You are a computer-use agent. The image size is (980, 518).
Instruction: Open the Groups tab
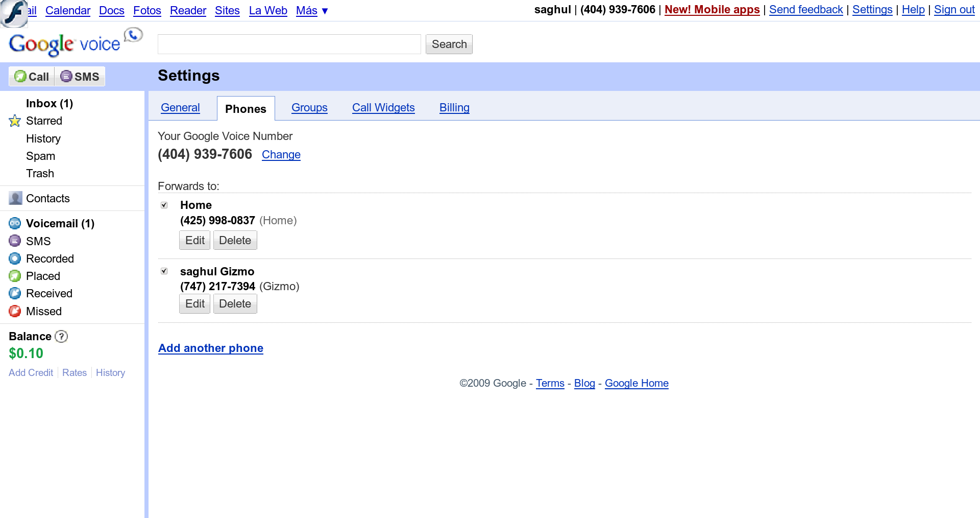point(309,108)
